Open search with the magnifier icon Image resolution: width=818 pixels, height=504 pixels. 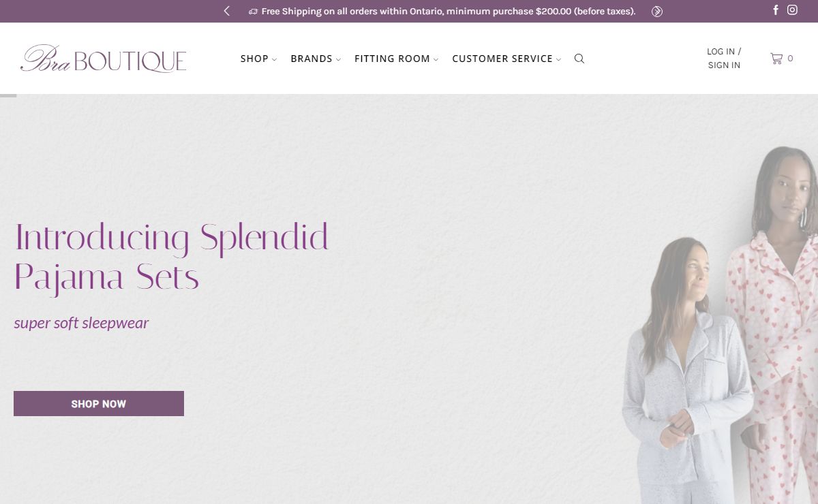[x=579, y=59]
